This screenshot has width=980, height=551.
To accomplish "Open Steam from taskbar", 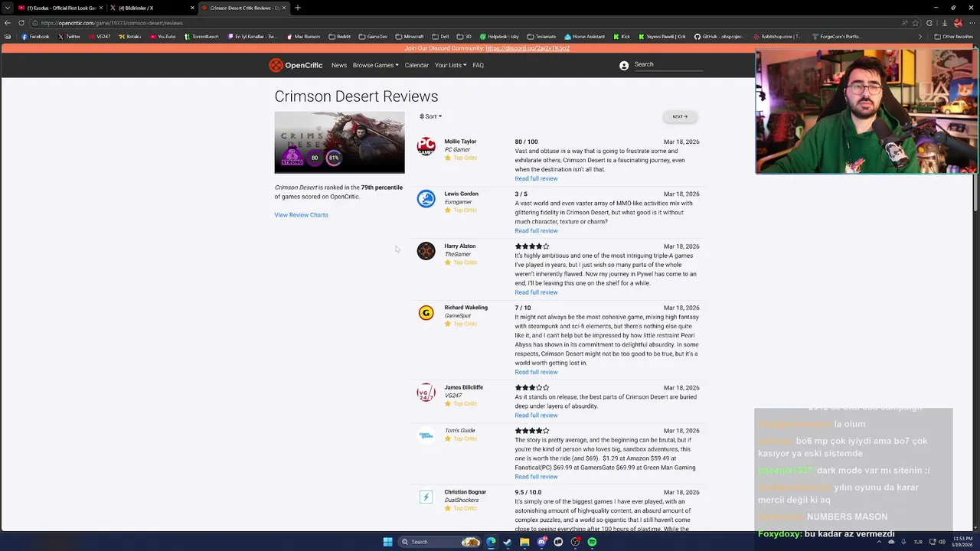I will 507,542.
